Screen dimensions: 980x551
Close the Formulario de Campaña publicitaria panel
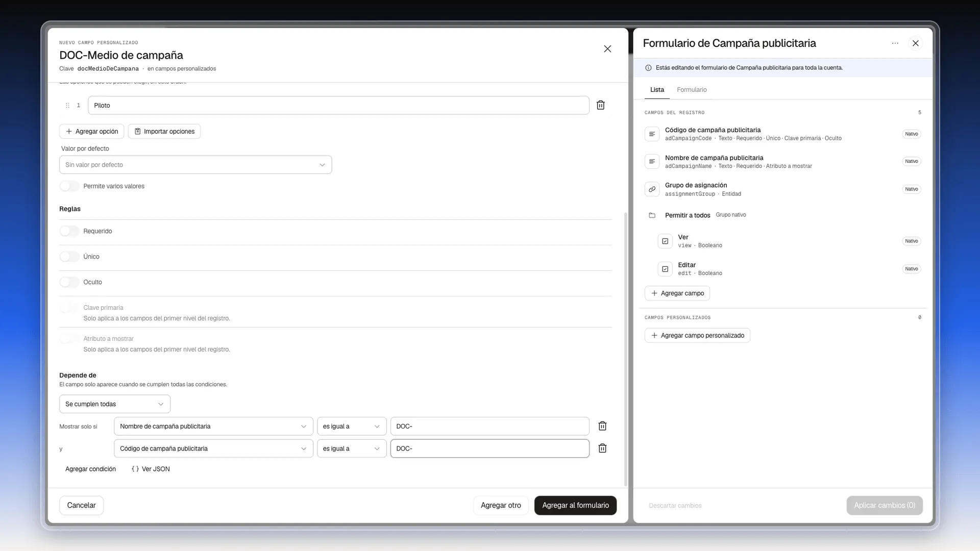tap(916, 43)
